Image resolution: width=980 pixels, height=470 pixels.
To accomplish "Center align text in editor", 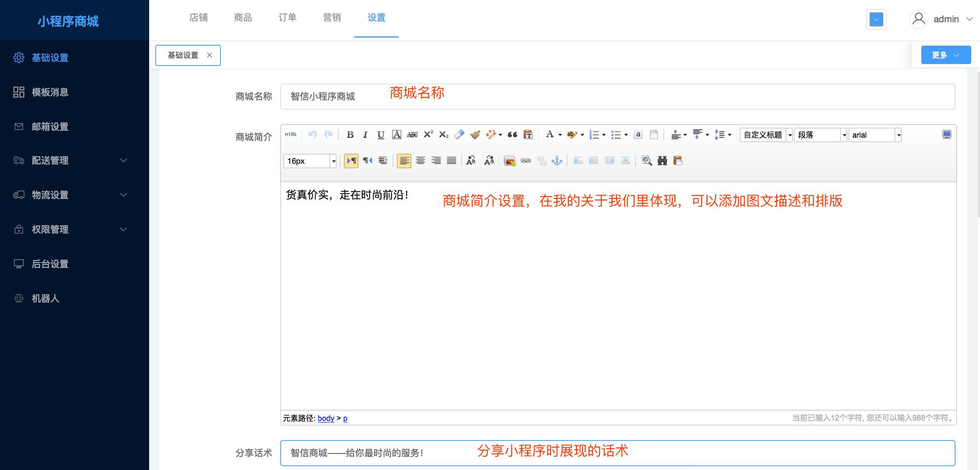I will [x=420, y=161].
